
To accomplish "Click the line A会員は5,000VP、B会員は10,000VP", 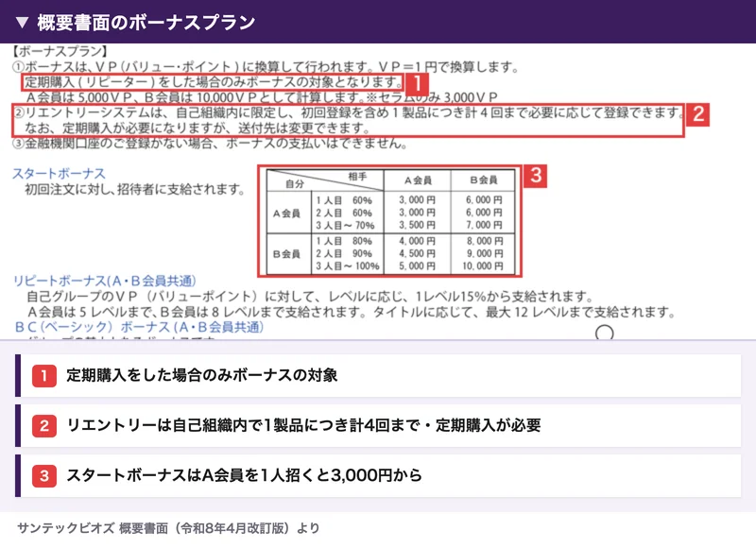I will [262, 97].
